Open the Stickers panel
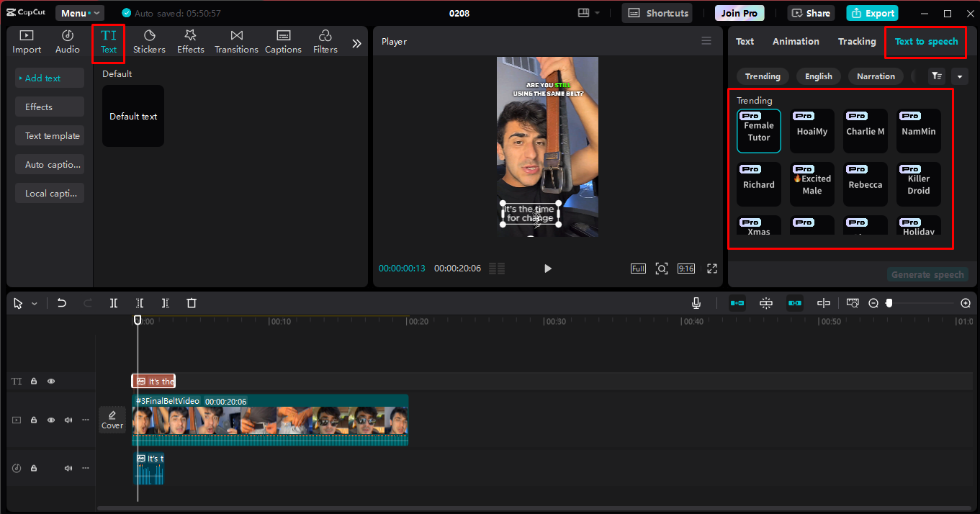 click(x=149, y=42)
